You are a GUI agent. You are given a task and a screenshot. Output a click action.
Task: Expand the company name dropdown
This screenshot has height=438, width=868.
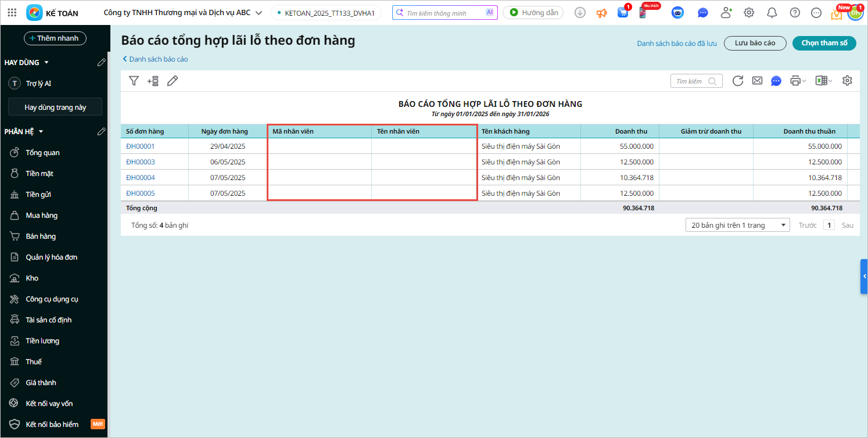[x=259, y=13]
